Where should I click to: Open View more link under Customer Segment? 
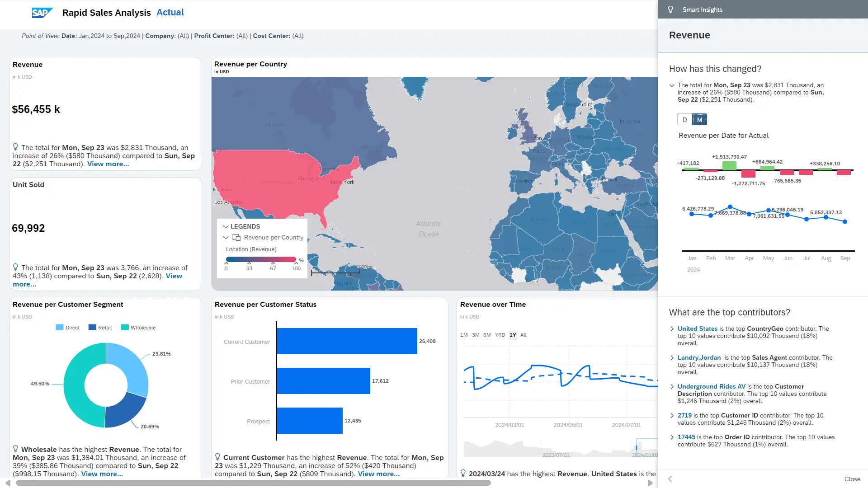tap(102, 474)
